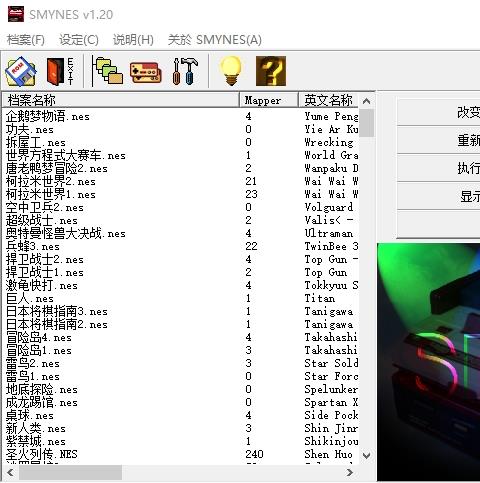Viewport: 480px width, 483px height.
Task: Open ROM file with floppy disk icon
Action: click(21, 71)
